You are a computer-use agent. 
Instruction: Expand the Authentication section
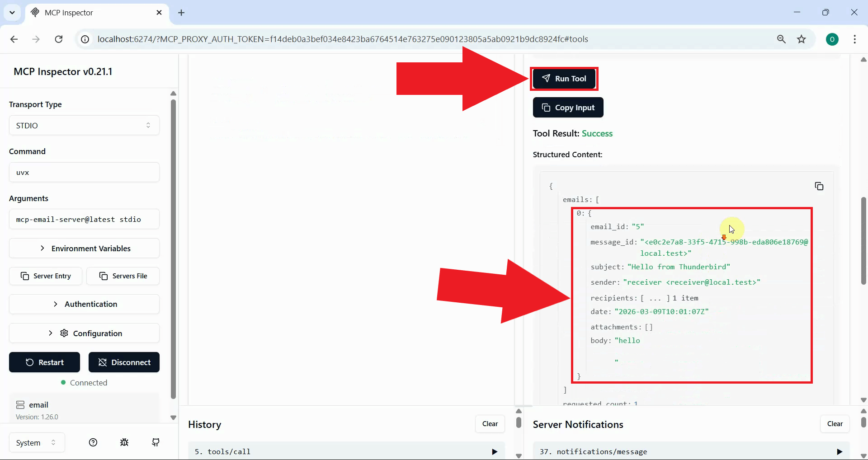(x=84, y=304)
